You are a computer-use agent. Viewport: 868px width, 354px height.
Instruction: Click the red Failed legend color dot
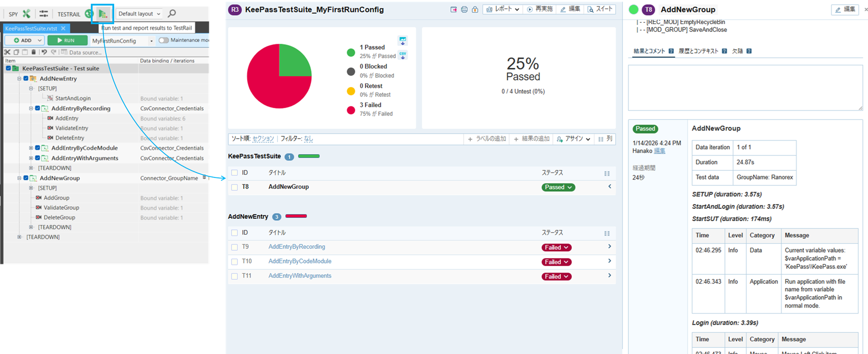351,110
